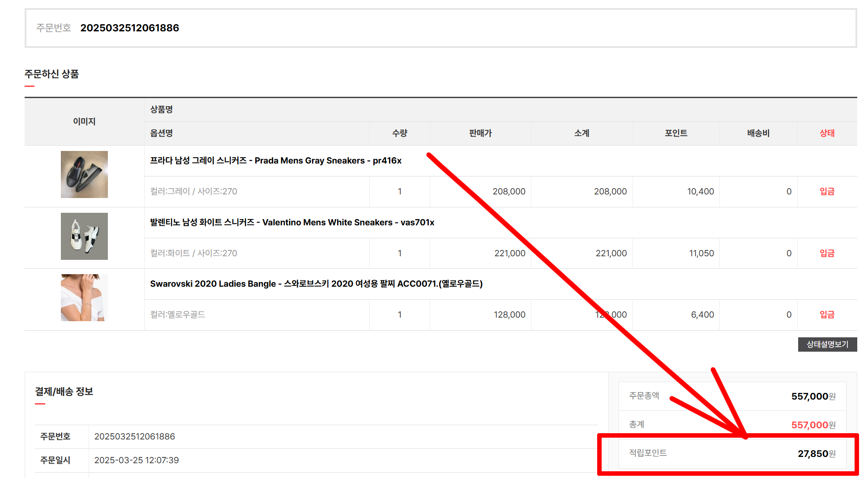868x478 pixels.
Task: Click the 적립포인트 amount 27,850원
Action: pos(816,453)
